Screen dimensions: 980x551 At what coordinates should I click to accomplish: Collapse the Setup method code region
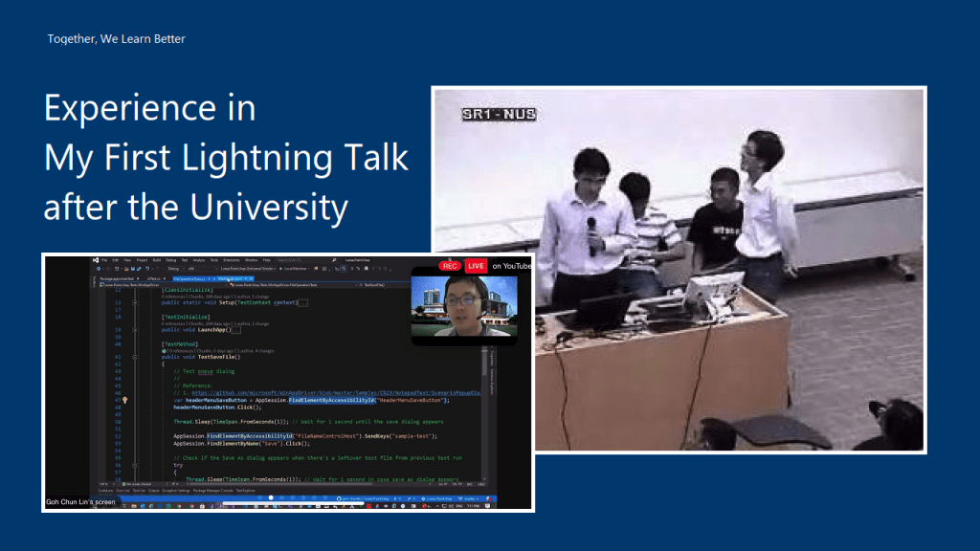coord(135,303)
